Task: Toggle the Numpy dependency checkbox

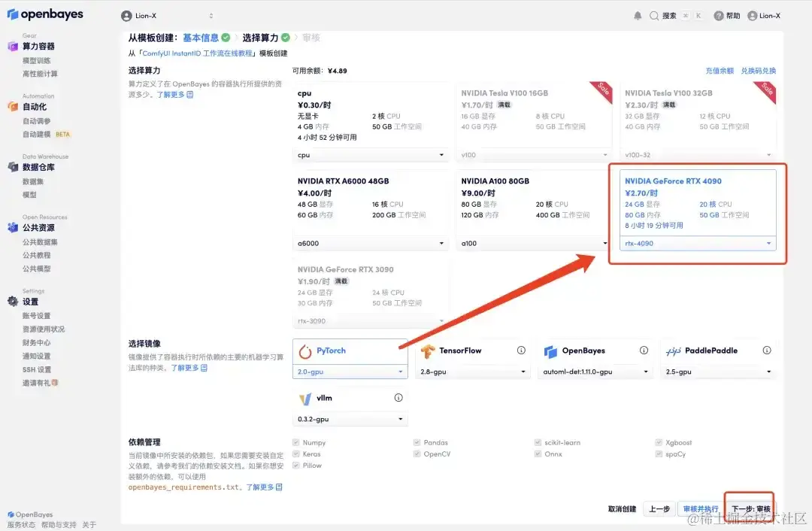Action: pos(295,442)
